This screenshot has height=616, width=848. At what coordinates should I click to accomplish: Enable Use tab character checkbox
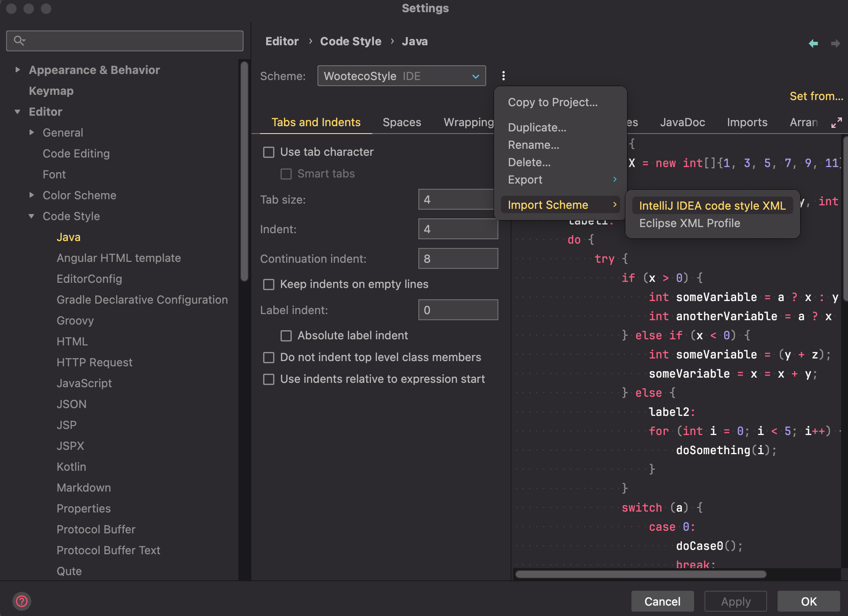tap(269, 152)
